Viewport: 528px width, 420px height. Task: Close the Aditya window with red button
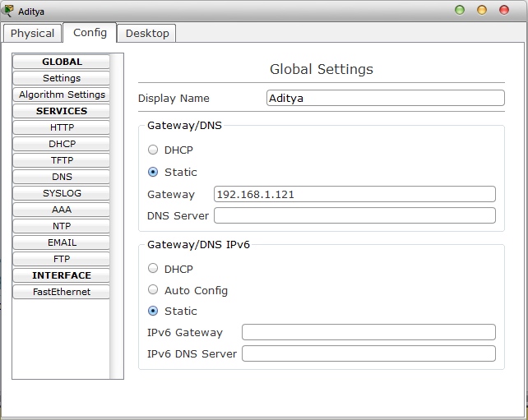(504, 10)
